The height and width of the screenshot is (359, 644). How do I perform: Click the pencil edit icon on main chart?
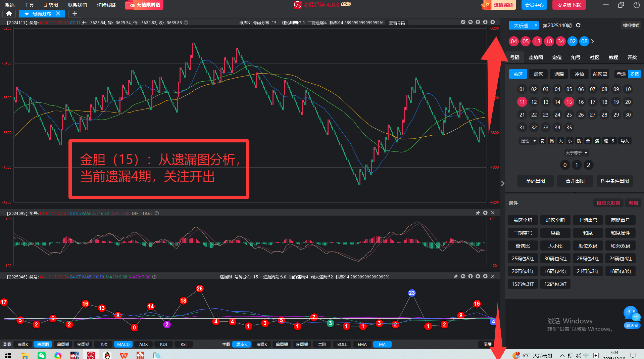(x=463, y=22)
